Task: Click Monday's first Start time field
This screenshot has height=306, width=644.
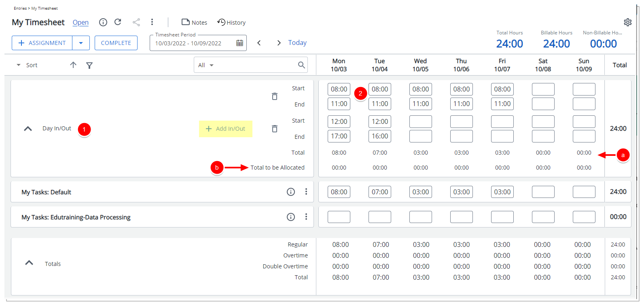Action: click(x=339, y=89)
